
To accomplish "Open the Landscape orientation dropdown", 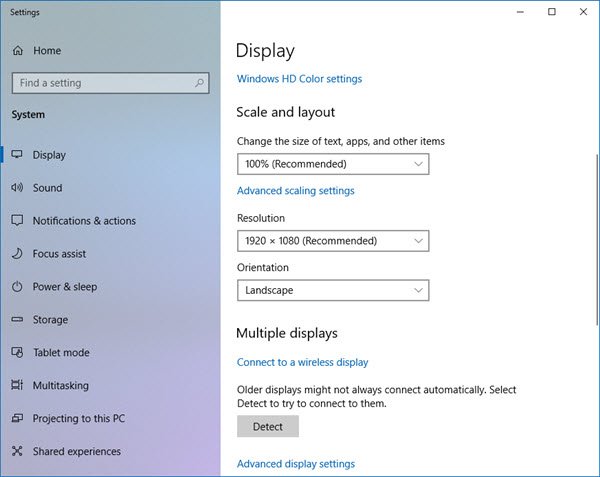I will 333,290.
